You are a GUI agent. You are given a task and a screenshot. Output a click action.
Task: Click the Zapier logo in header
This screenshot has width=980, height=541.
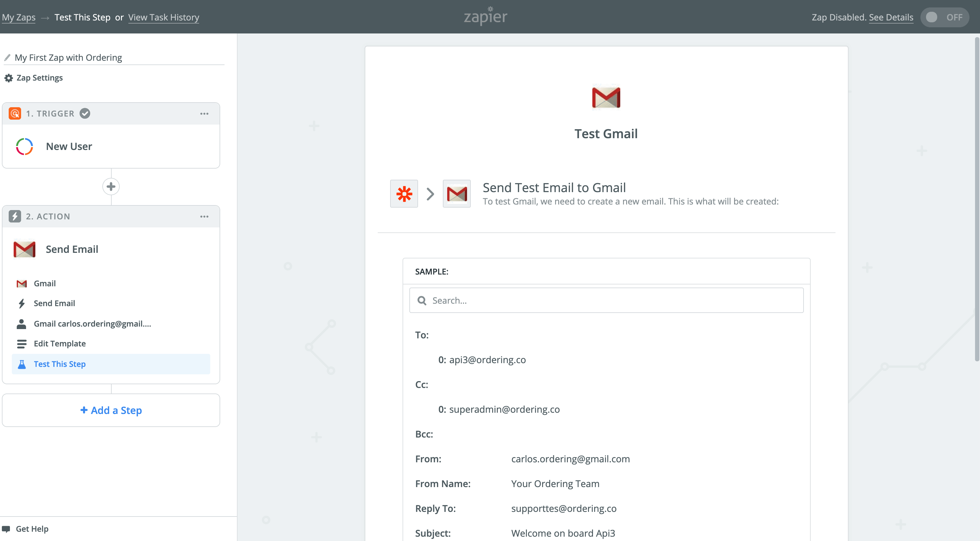[x=485, y=17]
